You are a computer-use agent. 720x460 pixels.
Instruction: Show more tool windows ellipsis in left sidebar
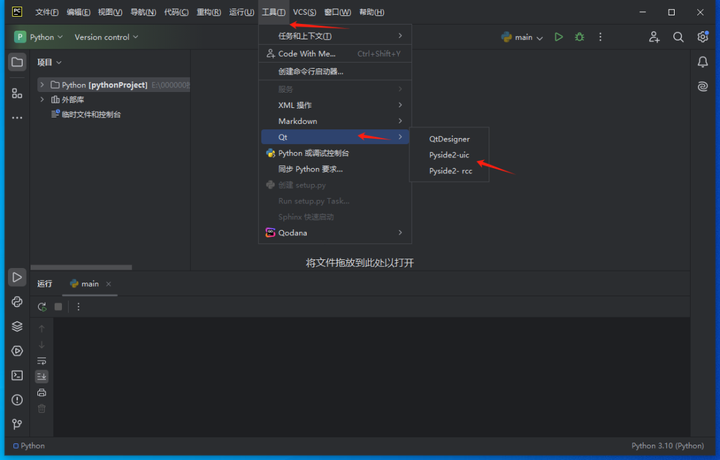(x=17, y=118)
